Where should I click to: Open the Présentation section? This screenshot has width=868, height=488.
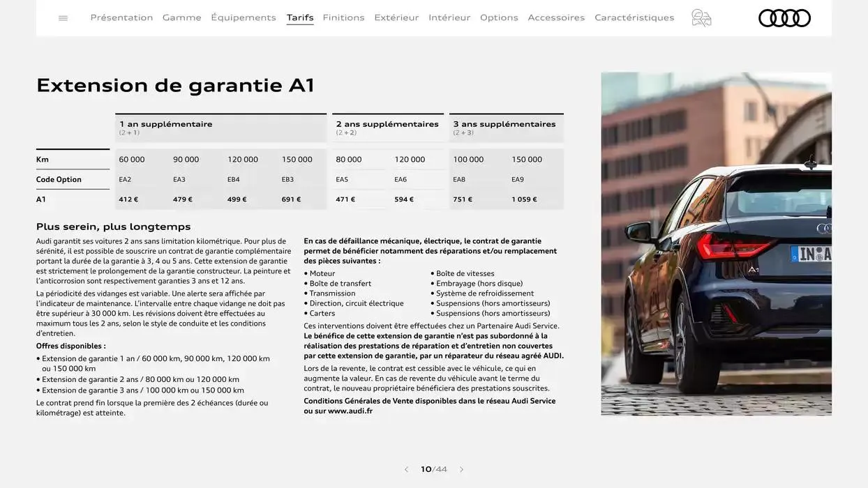[121, 17]
